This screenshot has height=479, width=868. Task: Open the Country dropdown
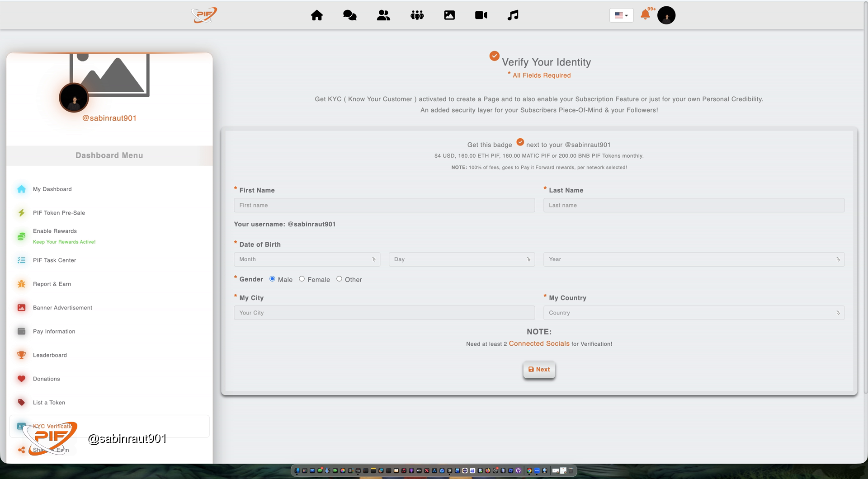[x=693, y=312]
